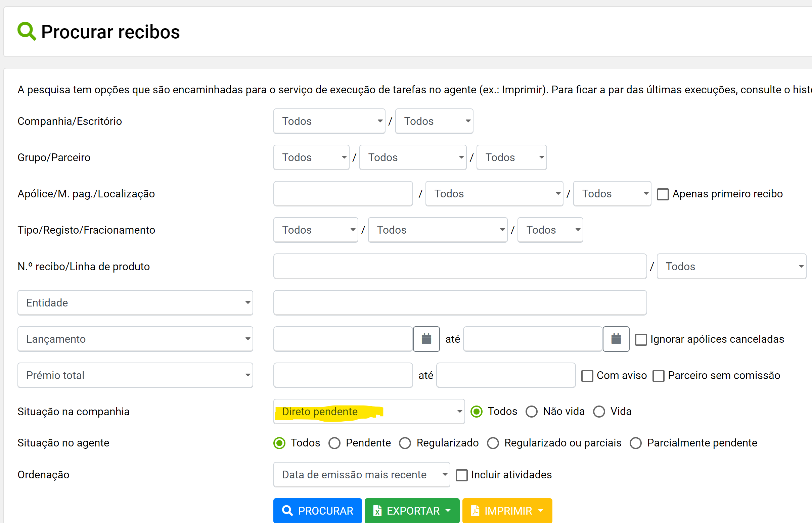Expand the Exportar dropdown caret
The image size is (812, 523).
(x=448, y=511)
